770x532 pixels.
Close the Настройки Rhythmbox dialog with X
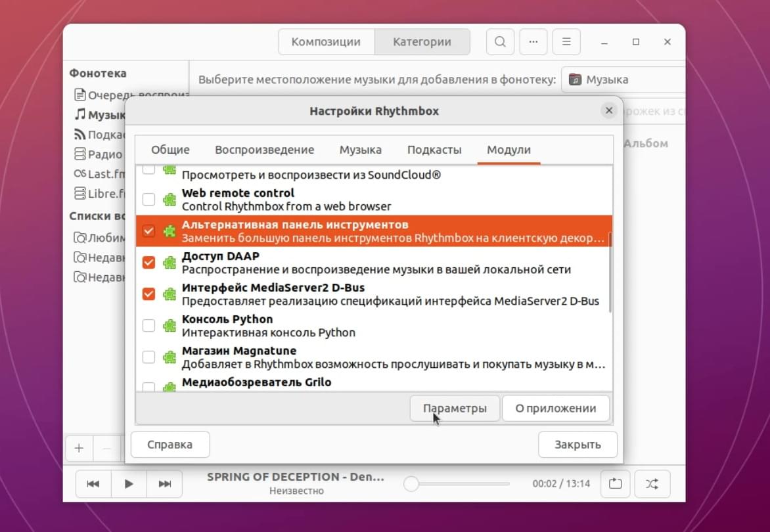(609, 110)
